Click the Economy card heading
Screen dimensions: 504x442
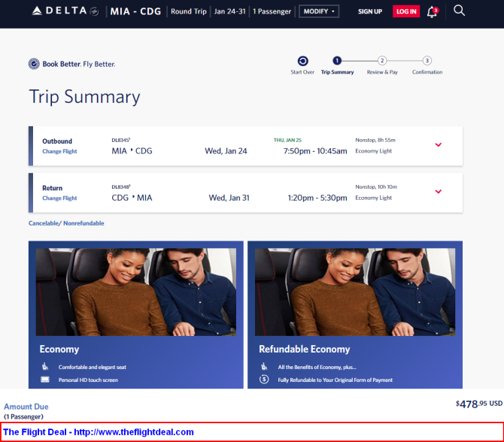click(59, 350)
